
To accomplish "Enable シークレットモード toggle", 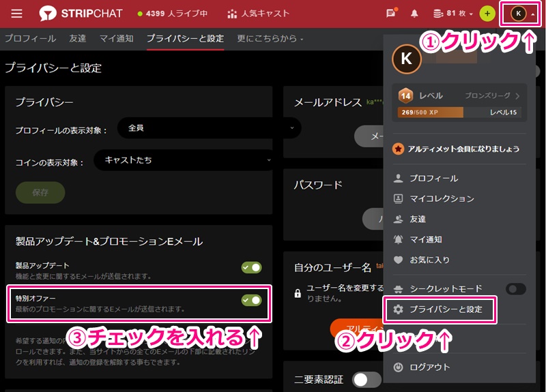I will click(x=515, y=289).
